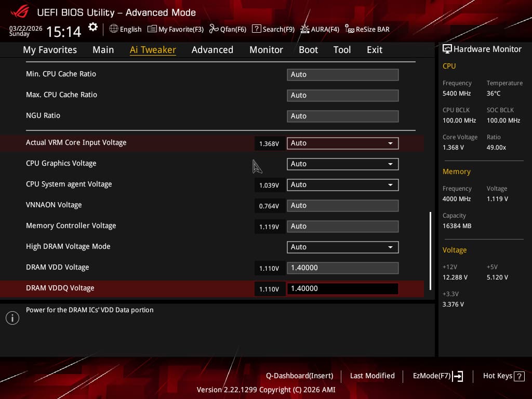Click the globe language icon

click(x=114, y=29)
